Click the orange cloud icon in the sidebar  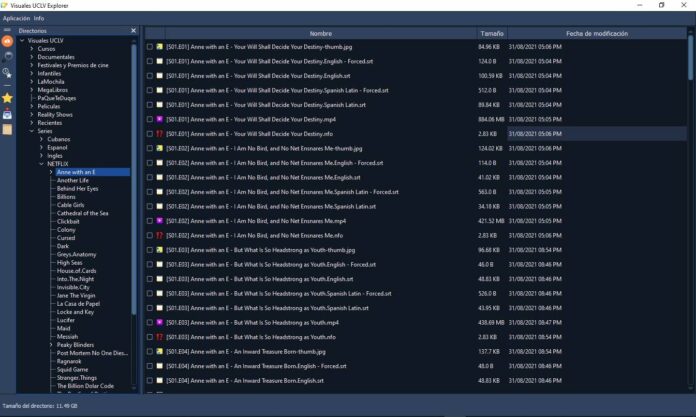(x=8, y=41)
